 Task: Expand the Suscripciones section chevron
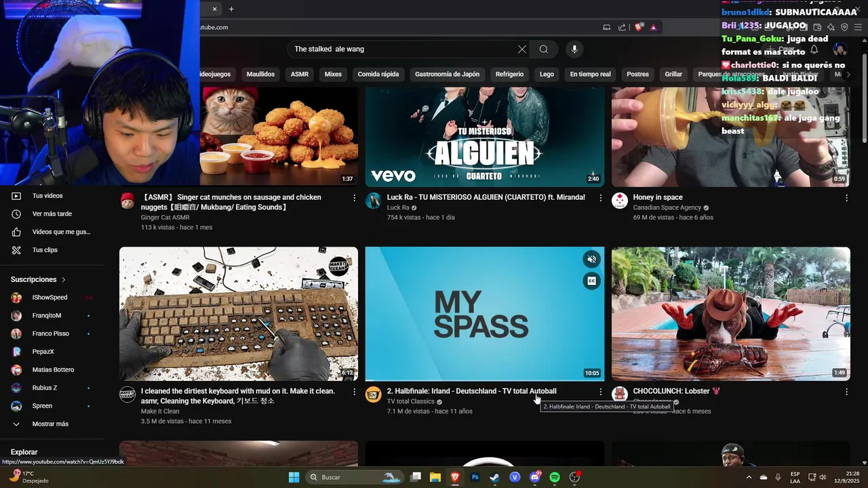tap(64, 279)
